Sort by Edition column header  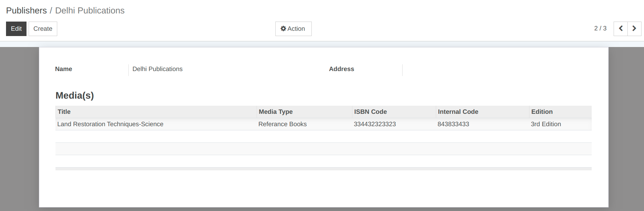pos(541,112)
